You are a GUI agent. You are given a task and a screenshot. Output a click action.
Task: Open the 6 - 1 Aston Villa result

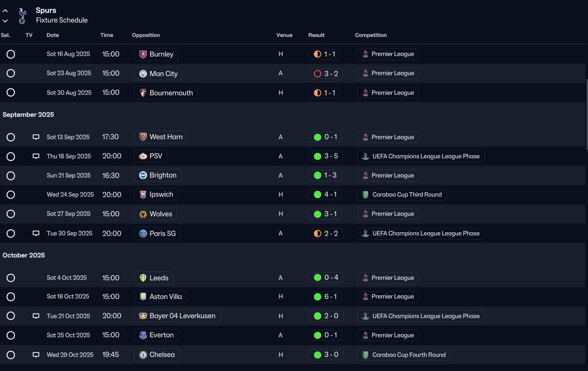[x=325, y=297]
